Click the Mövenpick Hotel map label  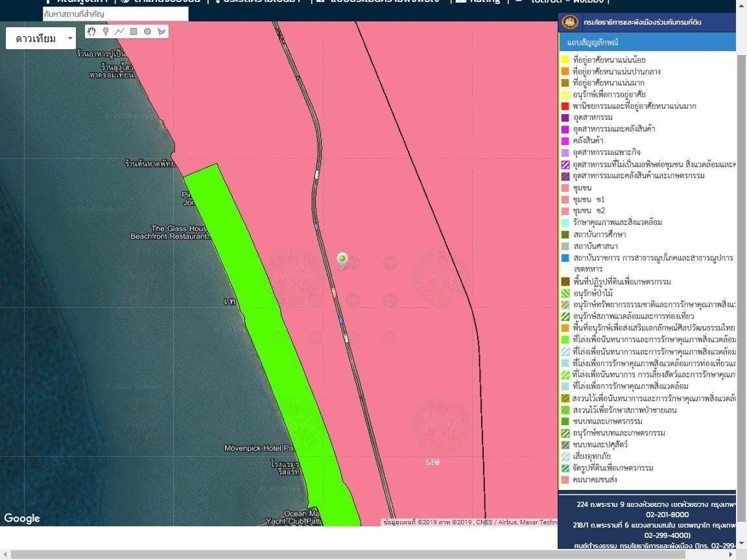coord(259,448)
